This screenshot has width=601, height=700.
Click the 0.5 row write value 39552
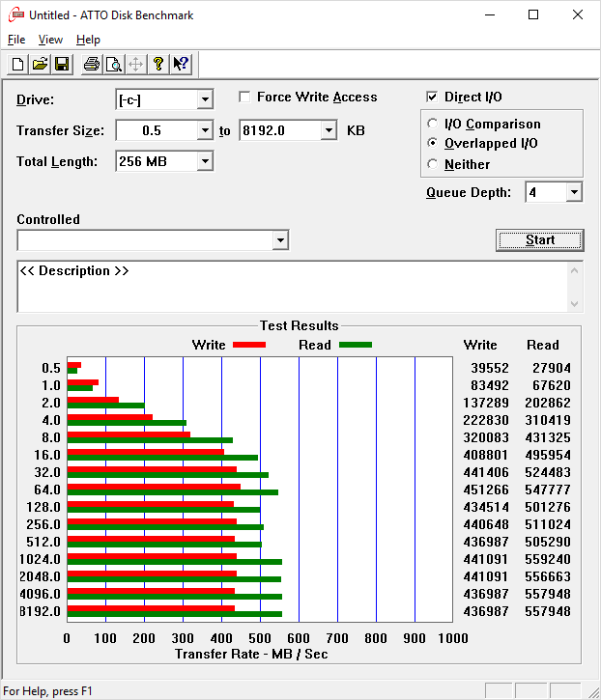[490, 368]
